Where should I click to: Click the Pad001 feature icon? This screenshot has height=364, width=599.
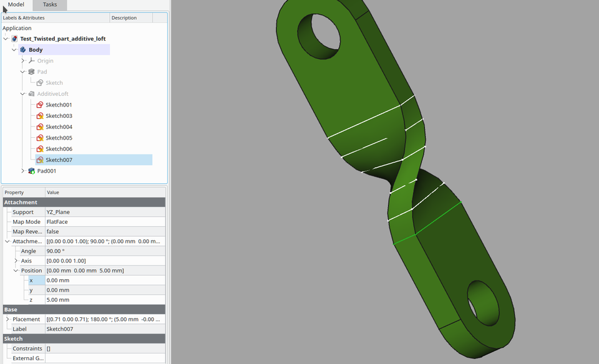coord(32,171)
